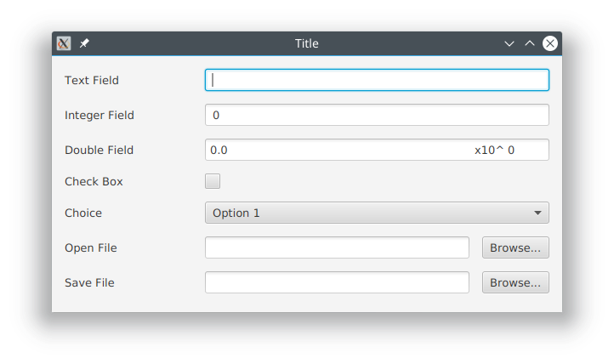This screenshot has height=364, width=614.
Task: Click the Title text in the title bar
Action: pyautogui.click(x=307, y=43)
